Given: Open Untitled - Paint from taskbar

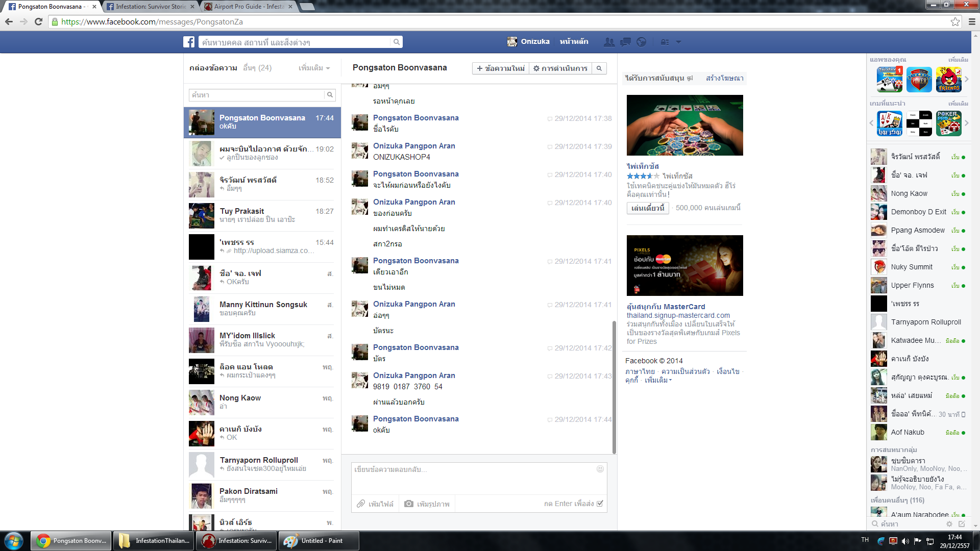Looking at the screenshot, I should pyautogui.click(x=319, y=541).
